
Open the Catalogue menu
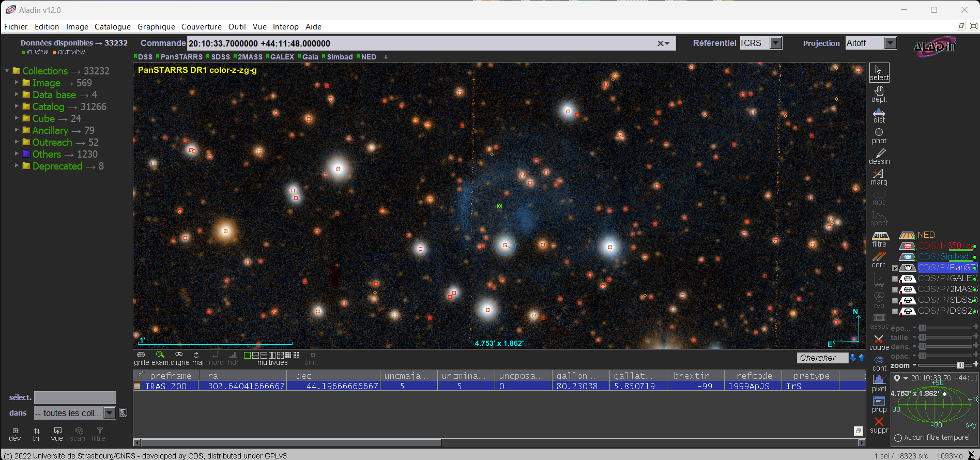[x=112, y=27]
